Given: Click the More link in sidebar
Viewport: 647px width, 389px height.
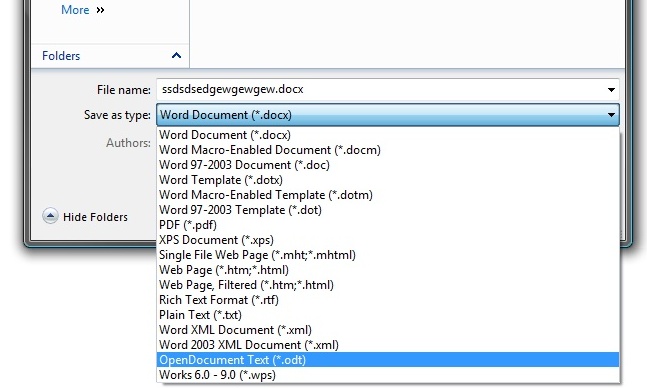Looking at the screenshot, I should tap(75, 9).
